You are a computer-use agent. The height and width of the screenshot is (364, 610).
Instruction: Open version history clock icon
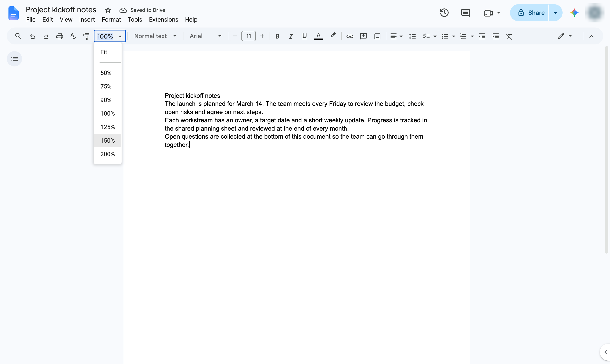tap(444, 13)
